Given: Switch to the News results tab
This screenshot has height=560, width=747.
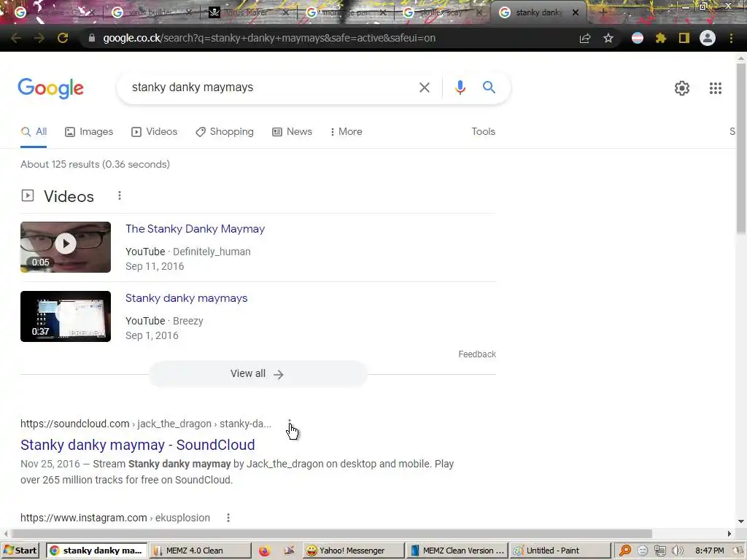Looking at the screenshot, I should [x=292, y=132].
